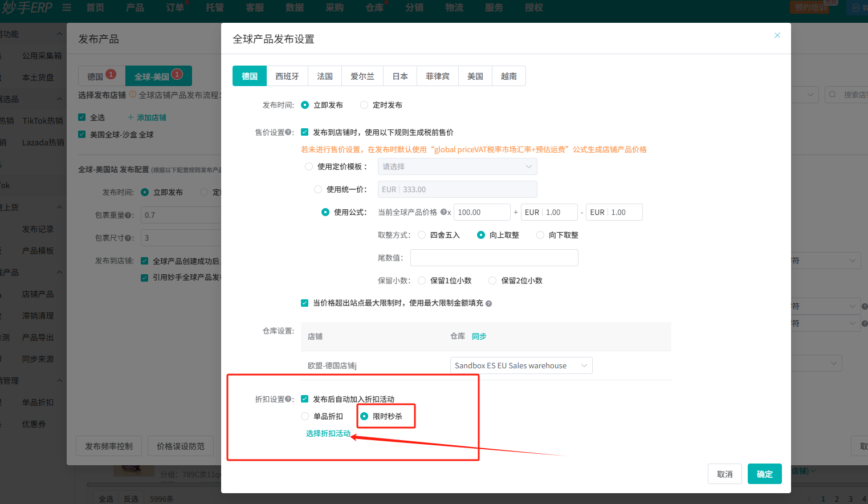Switch to 爱尔兰 site tab
Screen dimensions: 868x504
tap(362, 76)
